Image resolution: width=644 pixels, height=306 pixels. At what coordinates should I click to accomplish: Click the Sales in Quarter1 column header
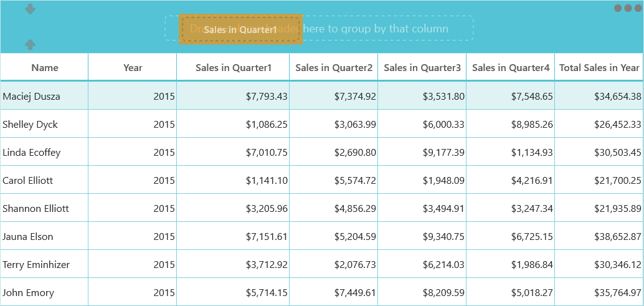tap(234, 67)
